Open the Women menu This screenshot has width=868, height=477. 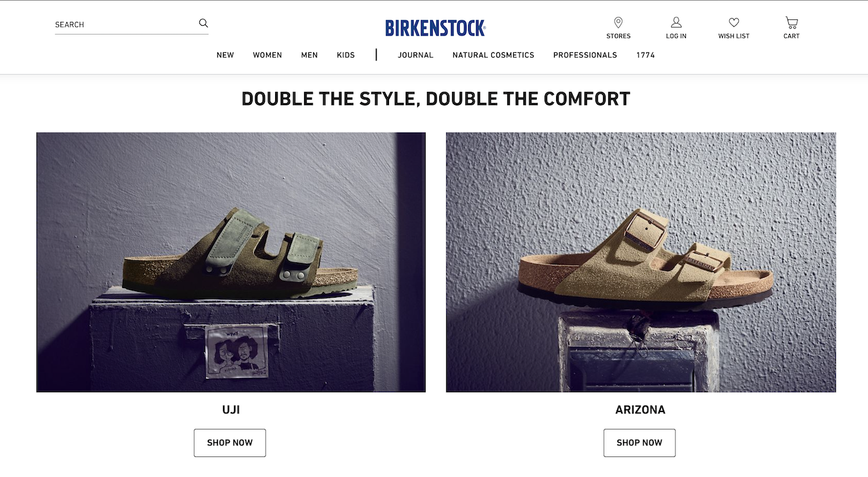tap(267, 55)
